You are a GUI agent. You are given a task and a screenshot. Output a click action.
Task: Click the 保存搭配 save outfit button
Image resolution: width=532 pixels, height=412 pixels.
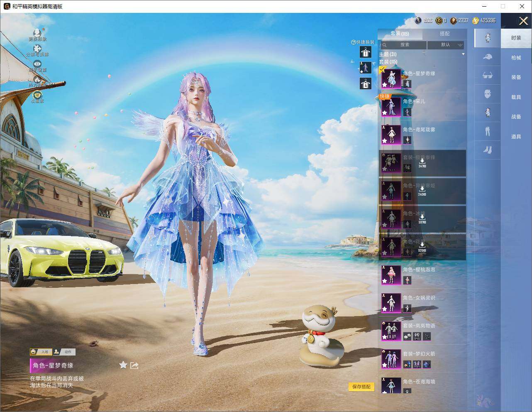(361, 387)
